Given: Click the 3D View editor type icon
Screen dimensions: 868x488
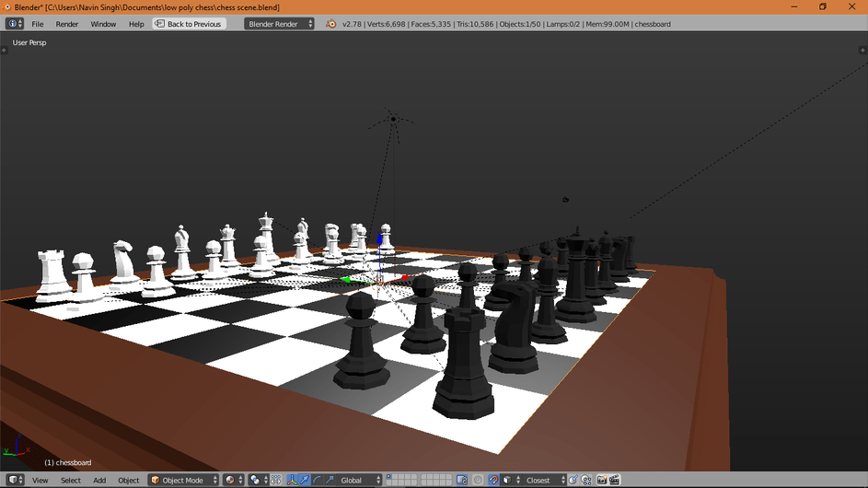Looking at the screenshot, I should coord(15,480).
